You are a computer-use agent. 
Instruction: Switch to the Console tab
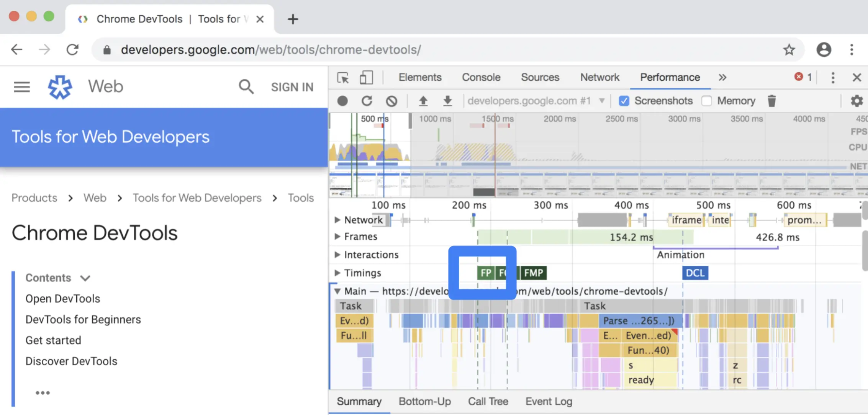481,77
